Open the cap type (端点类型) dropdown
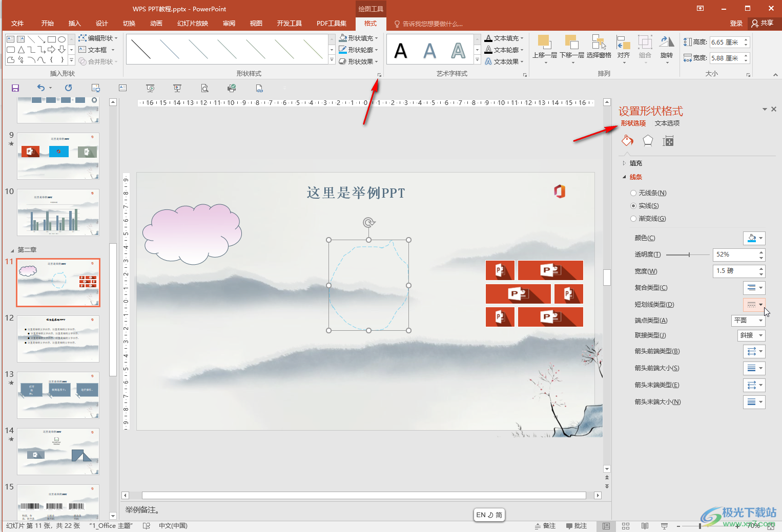Screen dimensions: 782x532 (748, 321)
